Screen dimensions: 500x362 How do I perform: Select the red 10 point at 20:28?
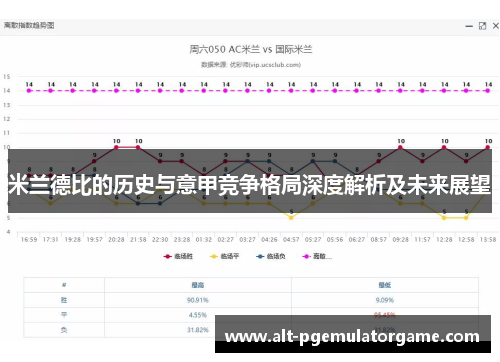click(116, 147)
